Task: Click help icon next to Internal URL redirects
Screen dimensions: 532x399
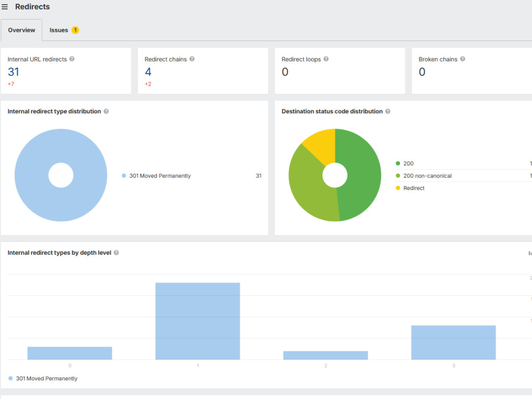Action: (72, 59)
